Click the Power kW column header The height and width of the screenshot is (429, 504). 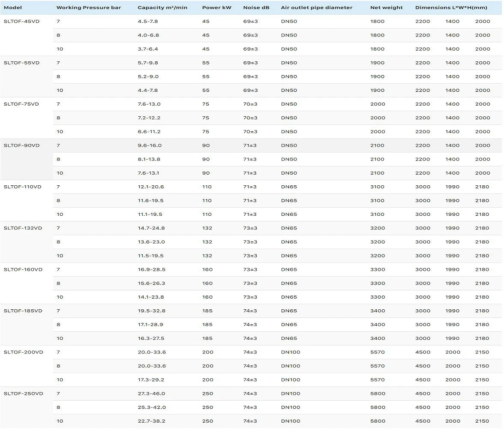217,7
